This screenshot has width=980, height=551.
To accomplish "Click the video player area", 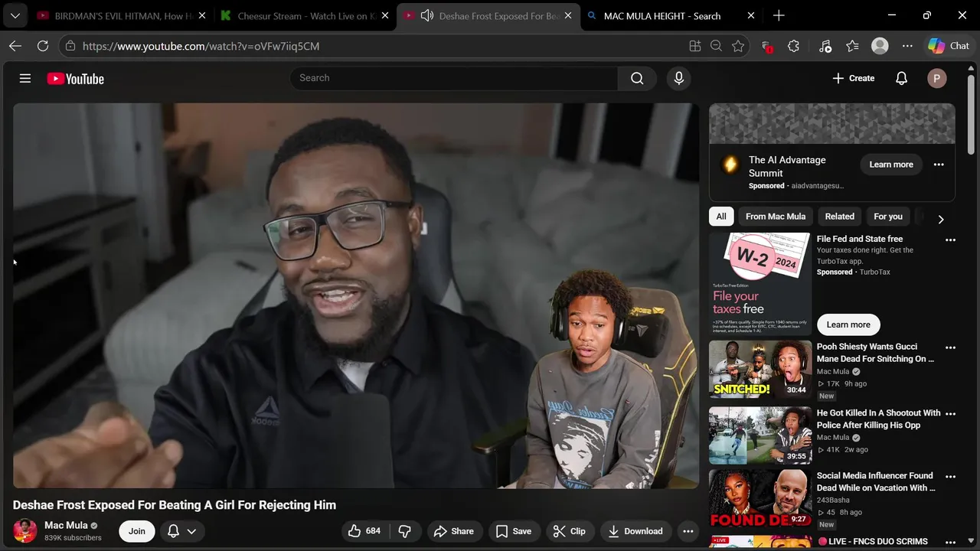I will pyautogui.click(x=356, y=295).
